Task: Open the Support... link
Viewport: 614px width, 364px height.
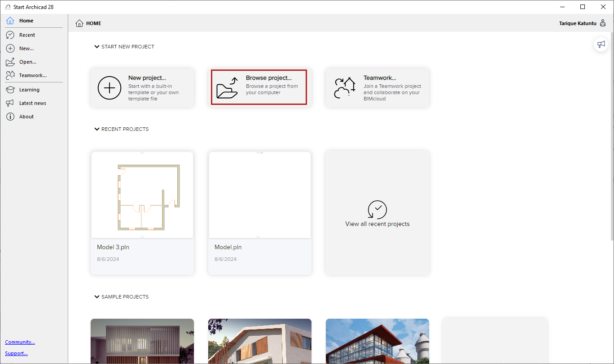Action: [x=17, y=353]
